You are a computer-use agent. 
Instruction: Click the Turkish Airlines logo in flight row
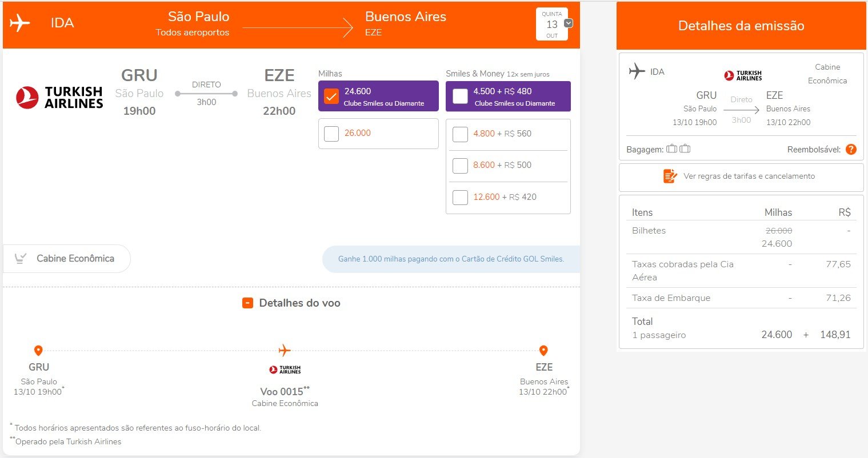click(x=59, y=98)
